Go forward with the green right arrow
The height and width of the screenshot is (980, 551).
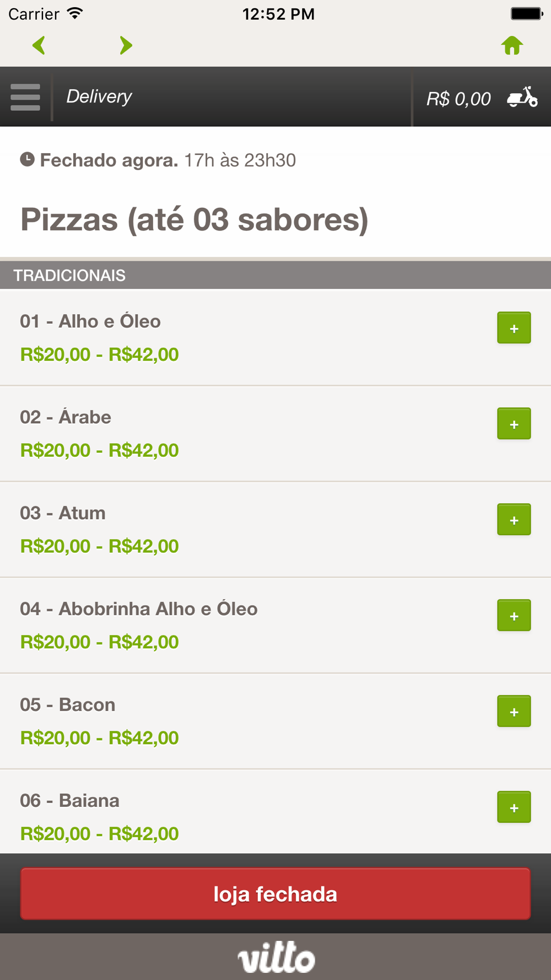[x=126, y=45]
